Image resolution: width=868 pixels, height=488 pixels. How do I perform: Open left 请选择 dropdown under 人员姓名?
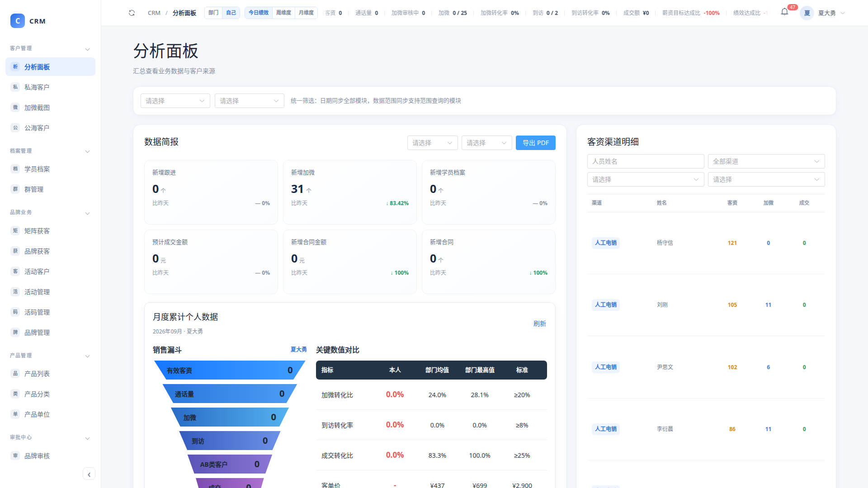point(646,179)
